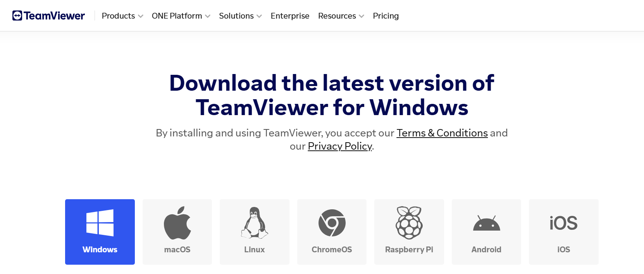Click the Linux tab label

[255, 250]
